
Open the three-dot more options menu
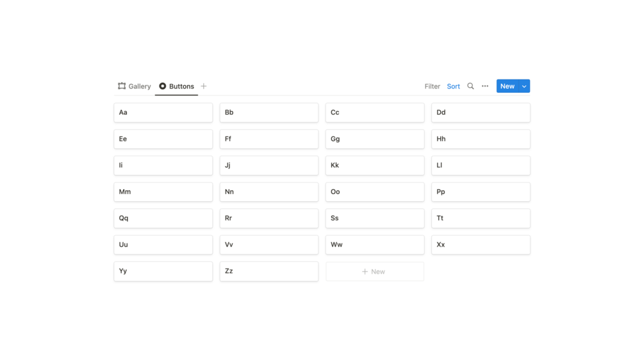coord(485,86)
